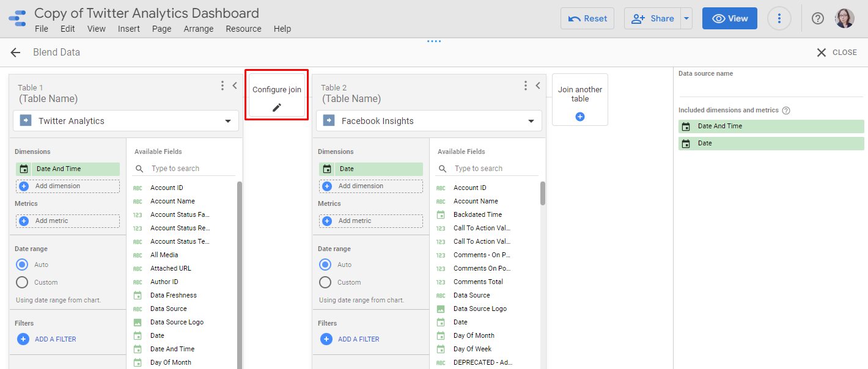
Task: Click the user profile avatar
Action: (845, 18)
